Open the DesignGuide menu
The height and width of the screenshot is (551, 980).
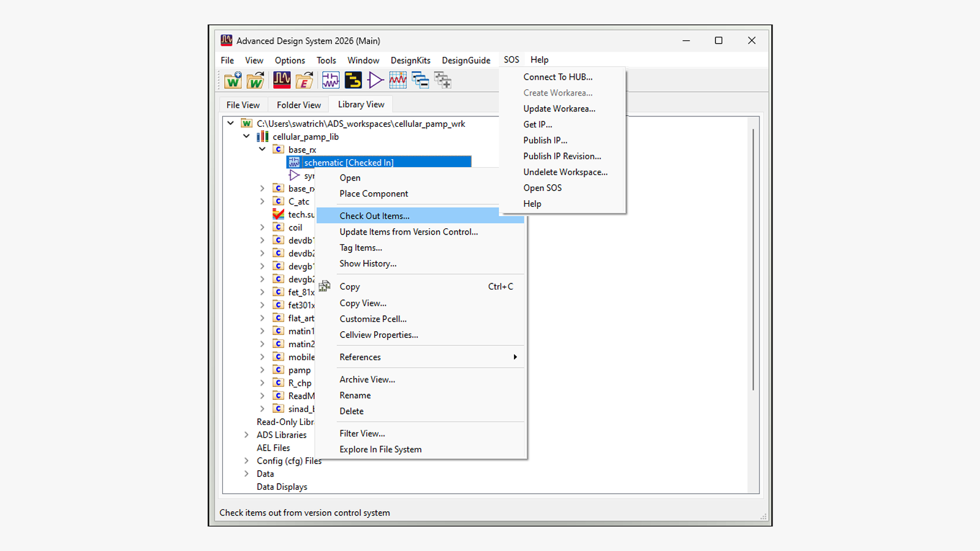pos(466,60)
